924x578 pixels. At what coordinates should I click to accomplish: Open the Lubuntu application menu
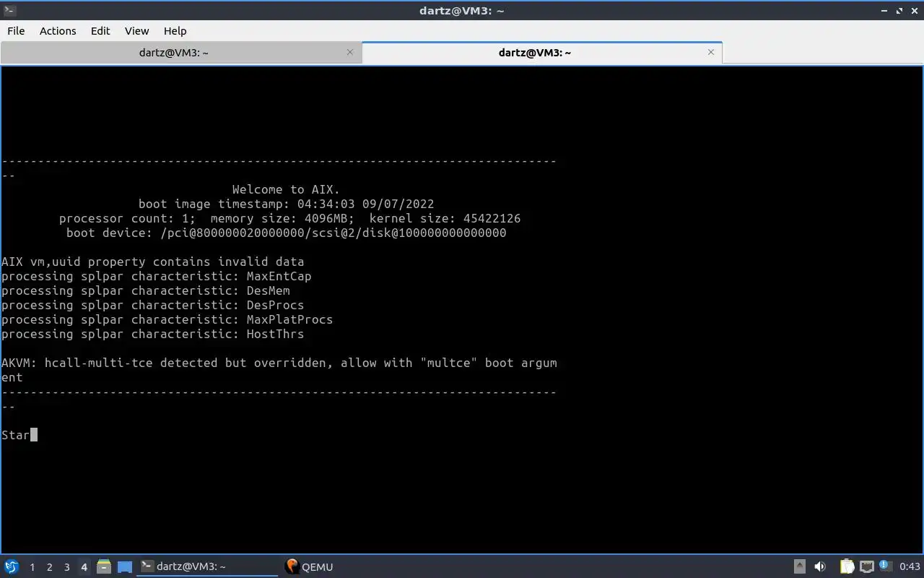(11, 566)
